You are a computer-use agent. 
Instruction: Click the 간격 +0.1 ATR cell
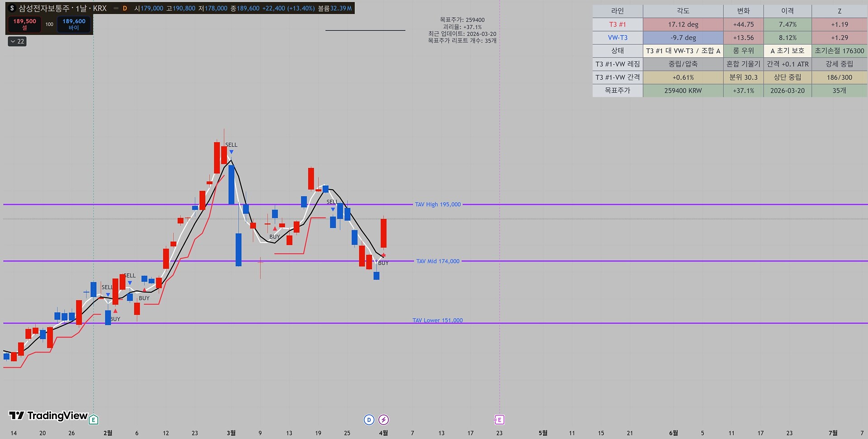(788, 64)
